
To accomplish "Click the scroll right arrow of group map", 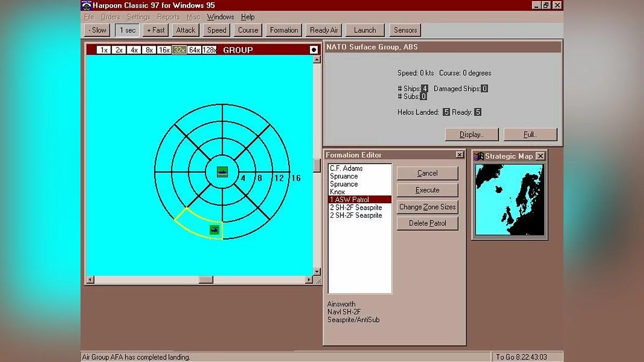I will point(309,279).
